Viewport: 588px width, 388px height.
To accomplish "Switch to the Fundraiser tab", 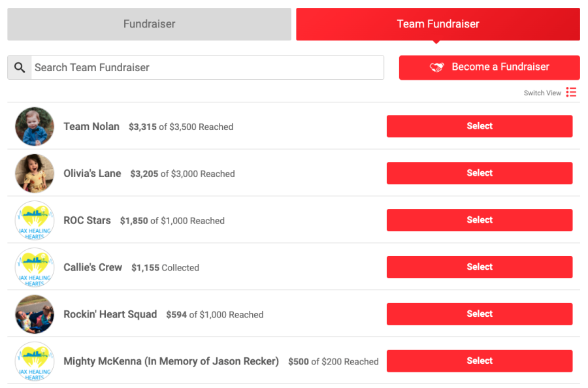I will coord(149,24).
